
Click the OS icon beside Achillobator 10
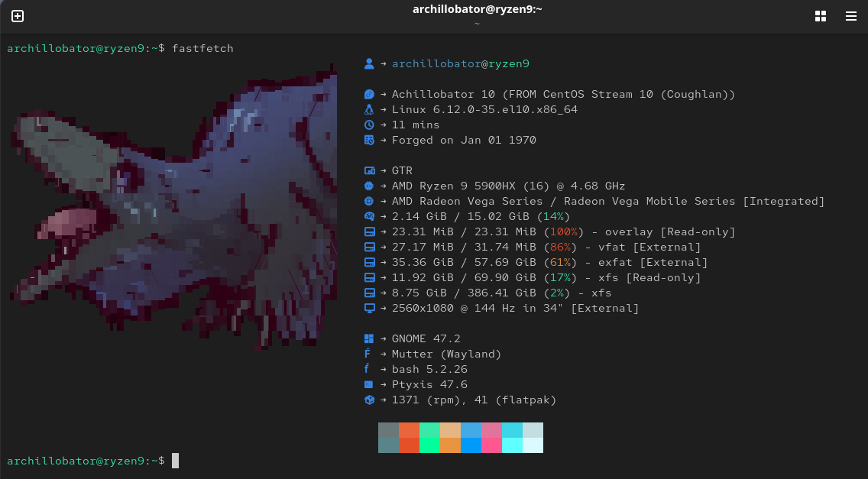click(x=369, y=94)
